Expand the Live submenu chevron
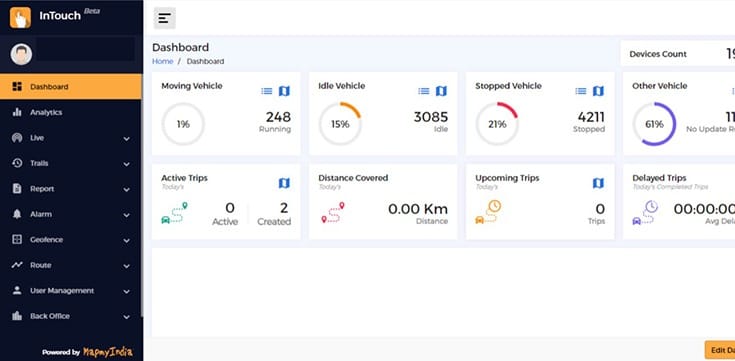Screen dimensions: 735x361 tap(126, 139)
